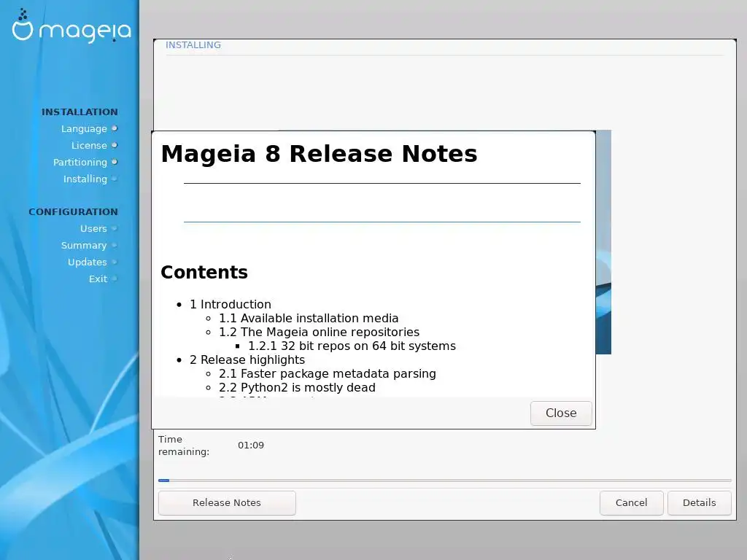Click the bullet beside Partitioning
Viewport: 747px width, 560px height.
(x=115, y=162)
